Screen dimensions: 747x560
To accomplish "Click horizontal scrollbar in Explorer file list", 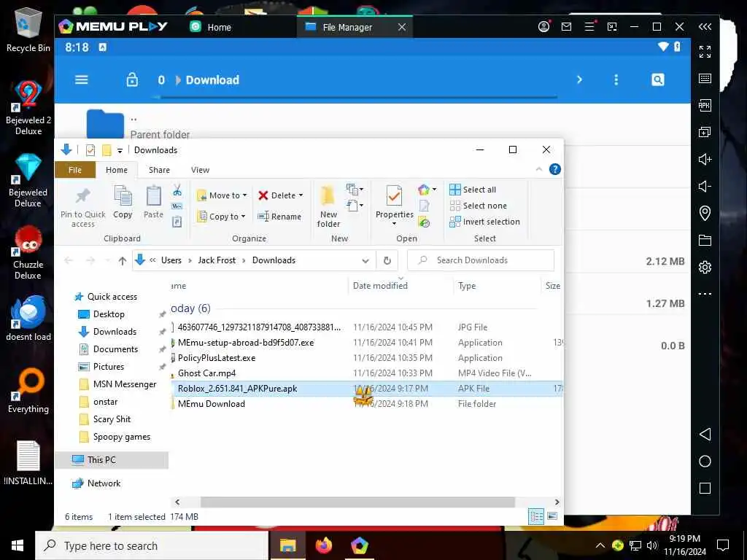I will point(357,502).
